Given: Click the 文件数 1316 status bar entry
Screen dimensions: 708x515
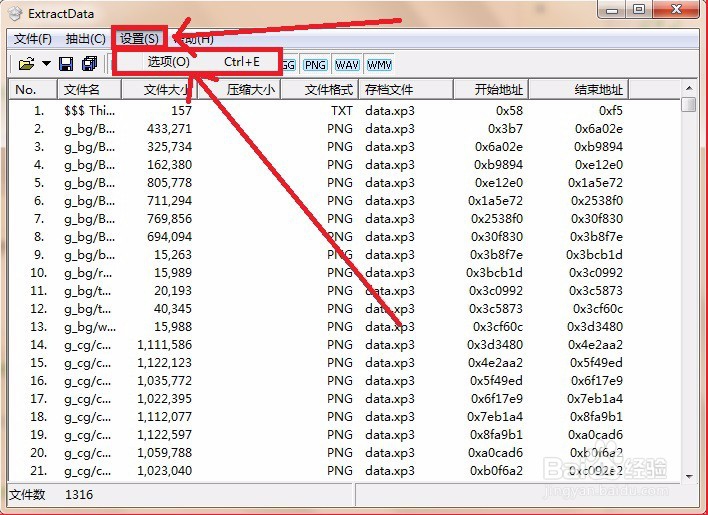Looking at the screenshot, I should (x=51, y=495).
